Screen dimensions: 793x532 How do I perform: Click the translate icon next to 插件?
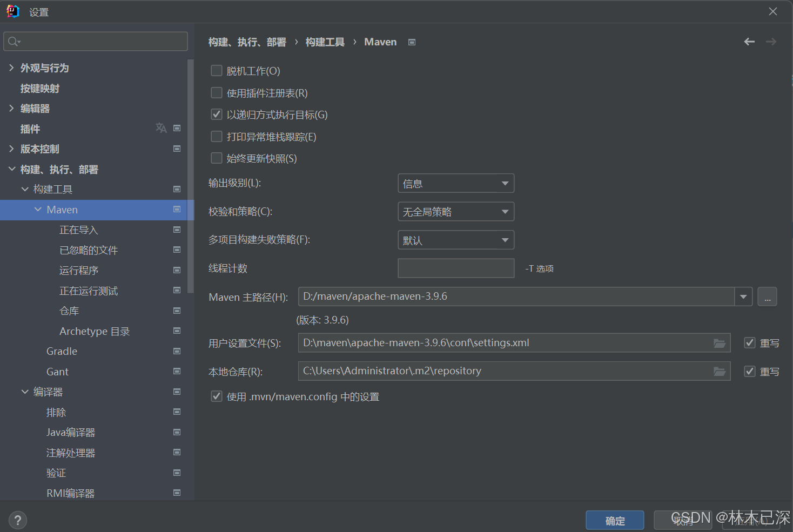pyautogui.click(x=161, y=128)
